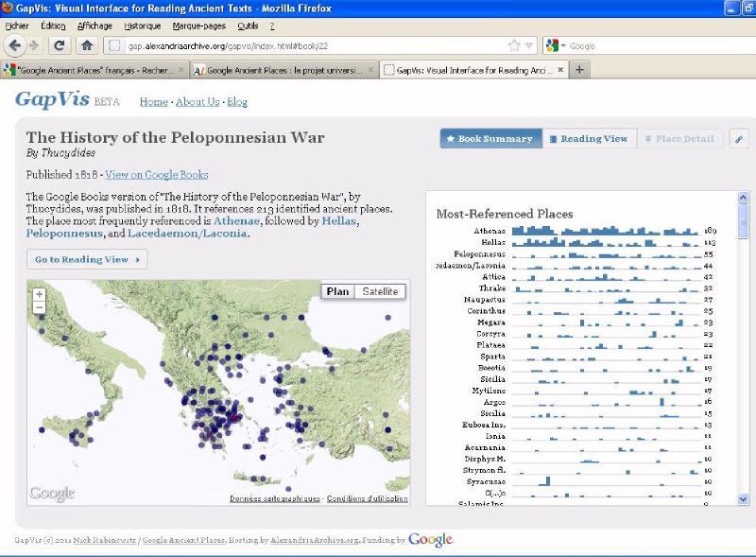Reload the page with the refresh icon
Screen dimensions: 756x557
(x=59, y=45)
